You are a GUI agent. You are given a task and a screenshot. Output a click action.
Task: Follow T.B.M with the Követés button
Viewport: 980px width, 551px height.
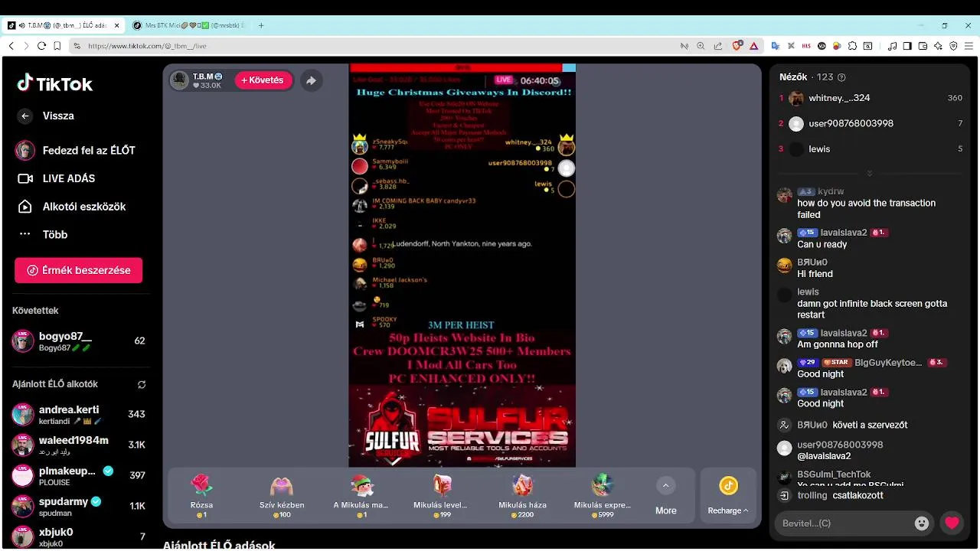coord(263,80)
